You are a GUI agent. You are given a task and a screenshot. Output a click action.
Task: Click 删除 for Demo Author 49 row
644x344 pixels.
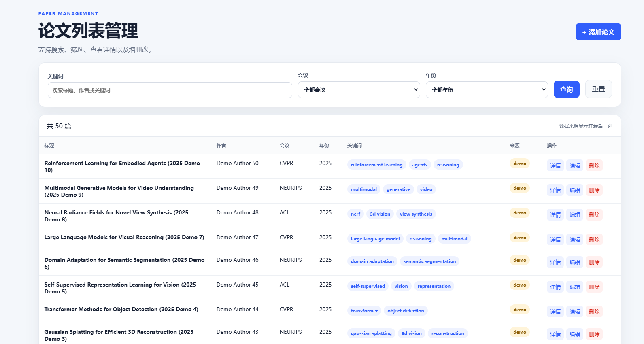coord(594,190)
